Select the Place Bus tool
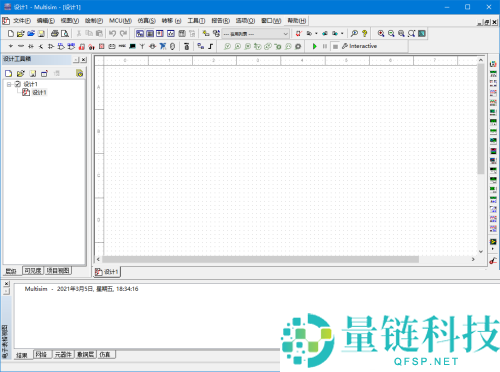The image size is (500, 372). [x=210, y=46]
